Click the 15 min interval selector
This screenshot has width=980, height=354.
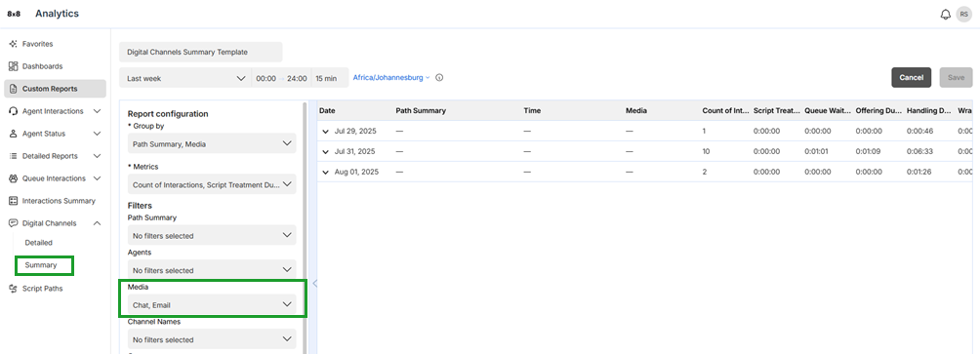tap(326, 79)
